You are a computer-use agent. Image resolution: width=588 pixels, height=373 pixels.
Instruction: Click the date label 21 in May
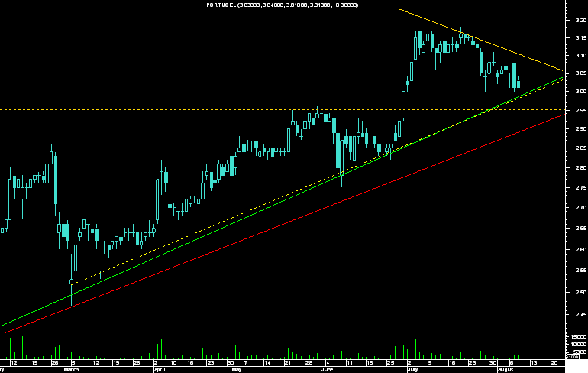click(288, 363)
